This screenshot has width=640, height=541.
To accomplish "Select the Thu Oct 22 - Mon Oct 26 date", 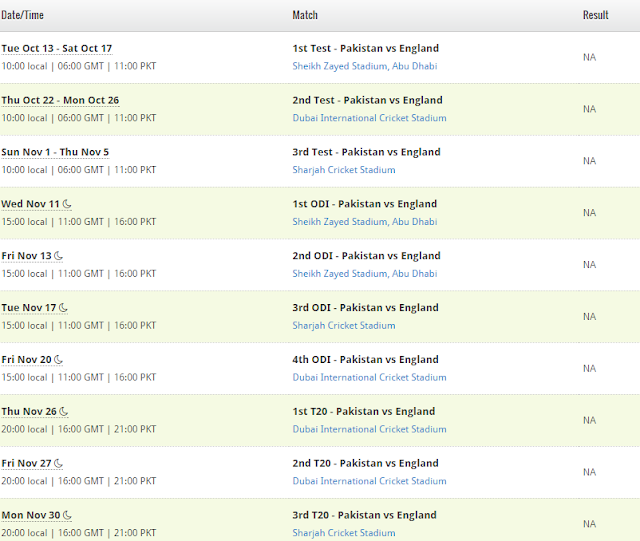I will coord(60,100).
